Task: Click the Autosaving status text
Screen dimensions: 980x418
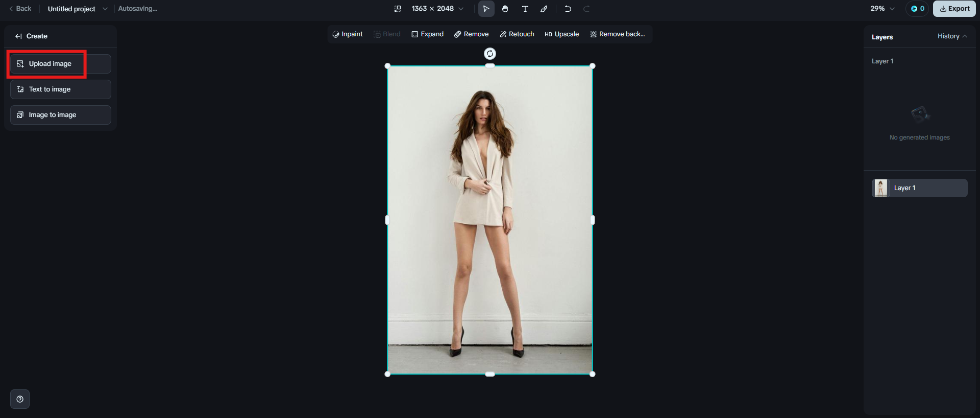Action: [x=138, y=9]
